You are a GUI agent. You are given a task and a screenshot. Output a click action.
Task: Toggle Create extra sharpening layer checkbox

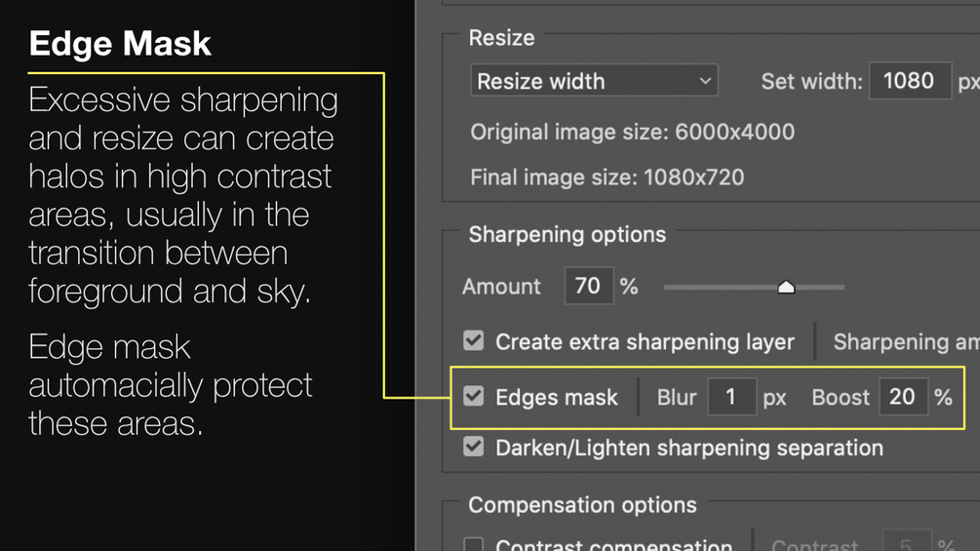(x=474, y=341)
